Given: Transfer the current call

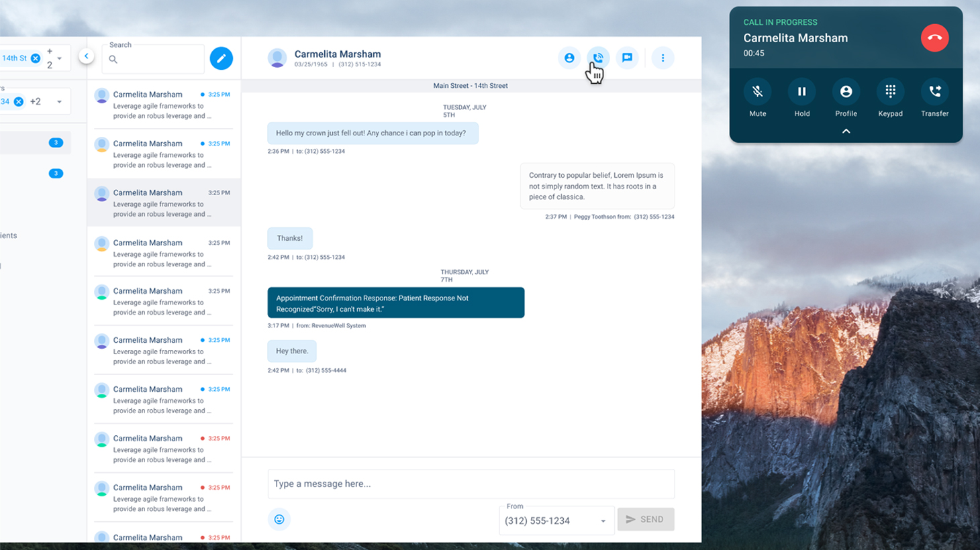Looking at the screenshot, I should tap(934, 92).
